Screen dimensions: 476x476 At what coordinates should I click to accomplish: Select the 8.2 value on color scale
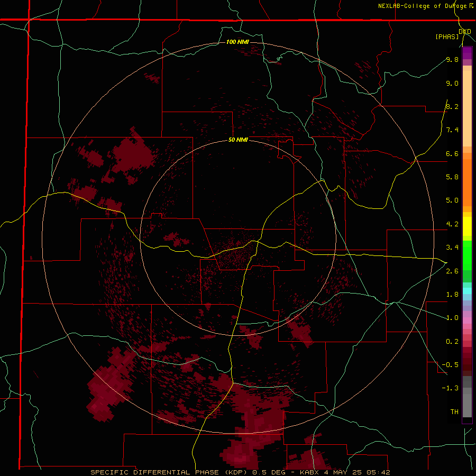tap(452, 106)
